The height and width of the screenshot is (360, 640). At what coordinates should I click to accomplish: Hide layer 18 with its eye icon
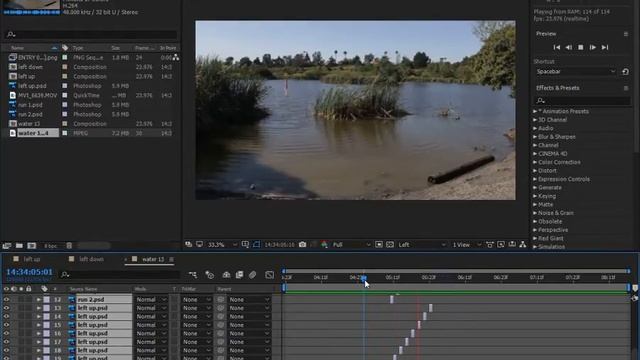coord(6,350)
